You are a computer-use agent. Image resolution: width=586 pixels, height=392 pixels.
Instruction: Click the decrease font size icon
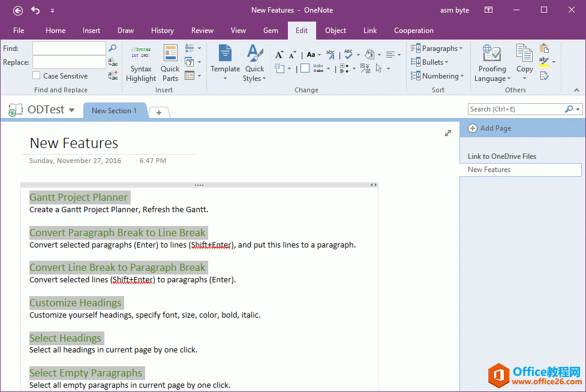(x=292, y=55)
